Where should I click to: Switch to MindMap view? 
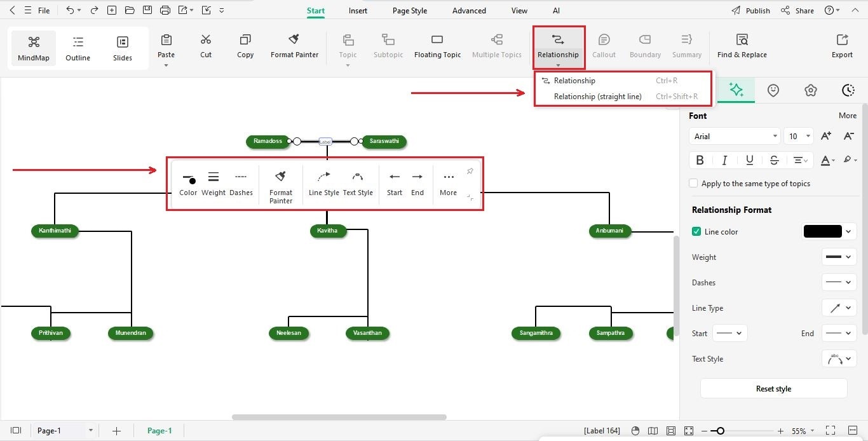34,48
